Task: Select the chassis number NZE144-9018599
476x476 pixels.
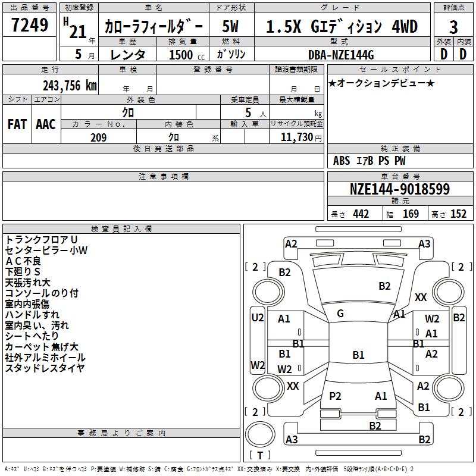Action: click(400, 189)
